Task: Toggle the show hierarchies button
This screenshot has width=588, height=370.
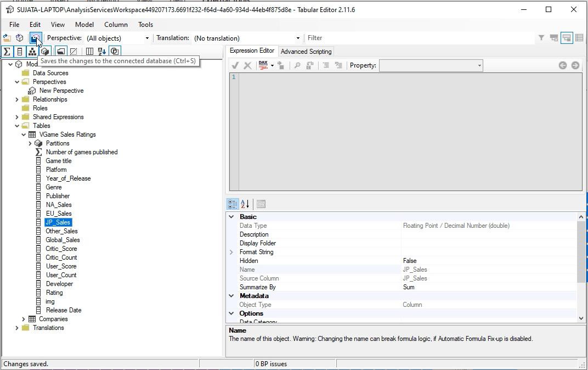Action: click(32, 52)
